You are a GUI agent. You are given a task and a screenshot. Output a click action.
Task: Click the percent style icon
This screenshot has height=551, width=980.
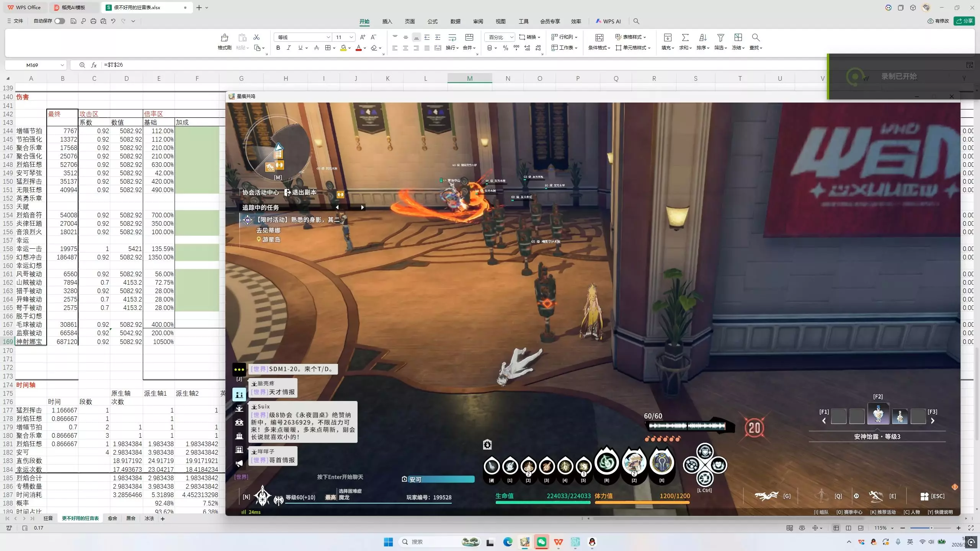click(505, 48)
